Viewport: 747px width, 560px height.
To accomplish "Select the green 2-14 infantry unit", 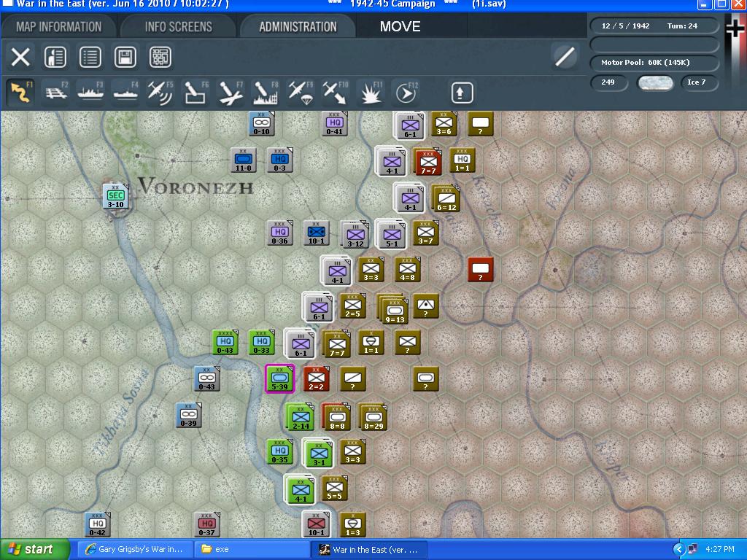I will coord(301,416).
